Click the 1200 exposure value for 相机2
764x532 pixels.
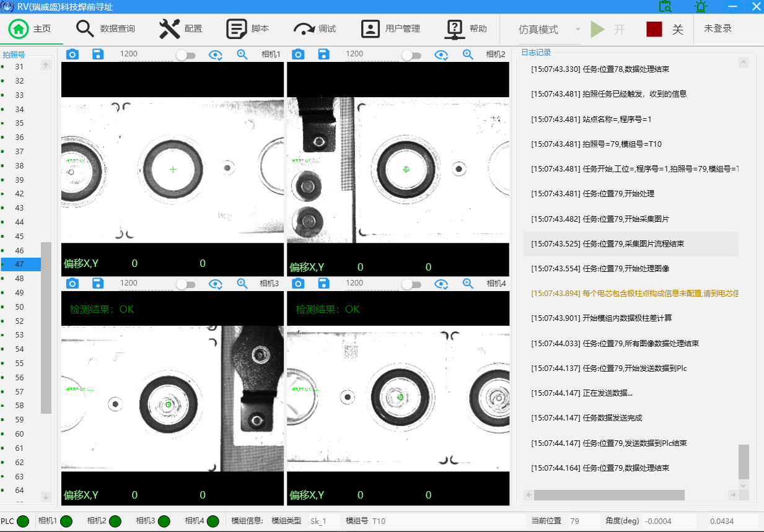pos(354,54)
